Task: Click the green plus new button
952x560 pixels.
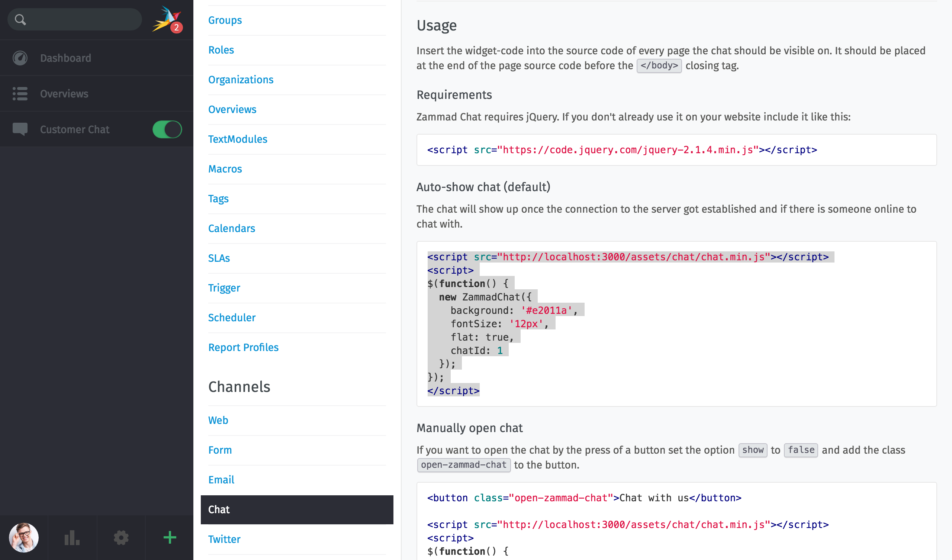Action: [170, 537]
